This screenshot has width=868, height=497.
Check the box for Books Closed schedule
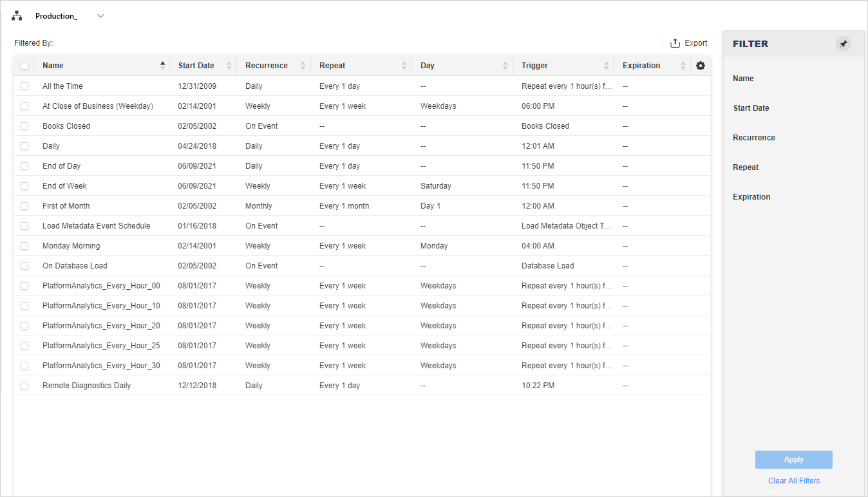coord(24,126)
